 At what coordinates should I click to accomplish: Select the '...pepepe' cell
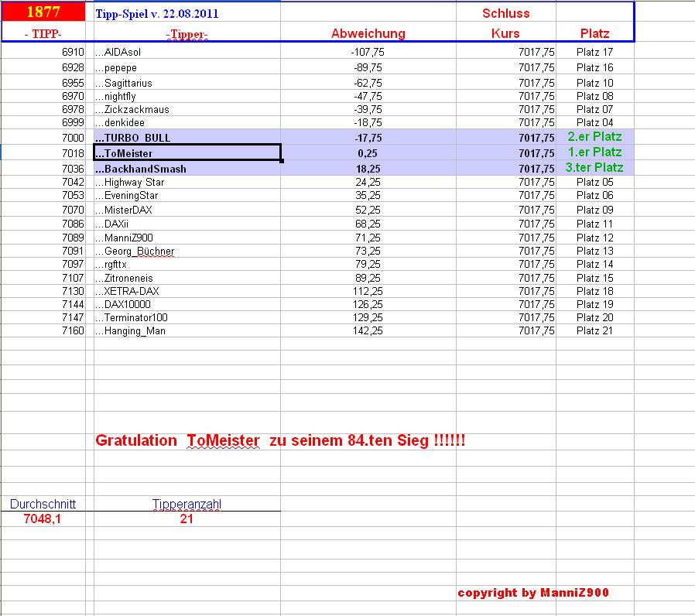[187, 68]
